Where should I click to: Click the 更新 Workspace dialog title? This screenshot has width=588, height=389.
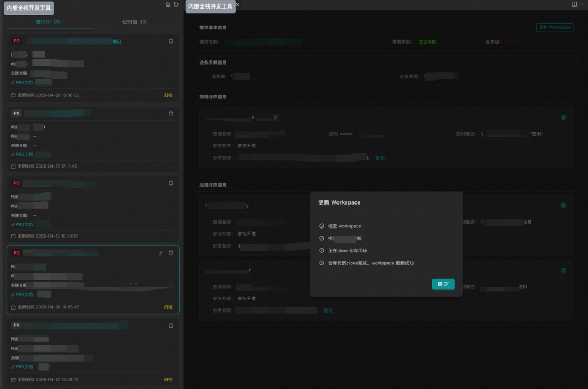[x=339, y=202]
